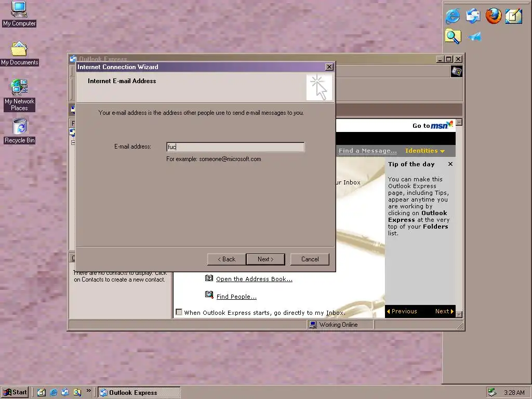Image resolution: width=532 pixels, height=399 pixels.
Task: Click the Find People icon
Action: point(209,295)
